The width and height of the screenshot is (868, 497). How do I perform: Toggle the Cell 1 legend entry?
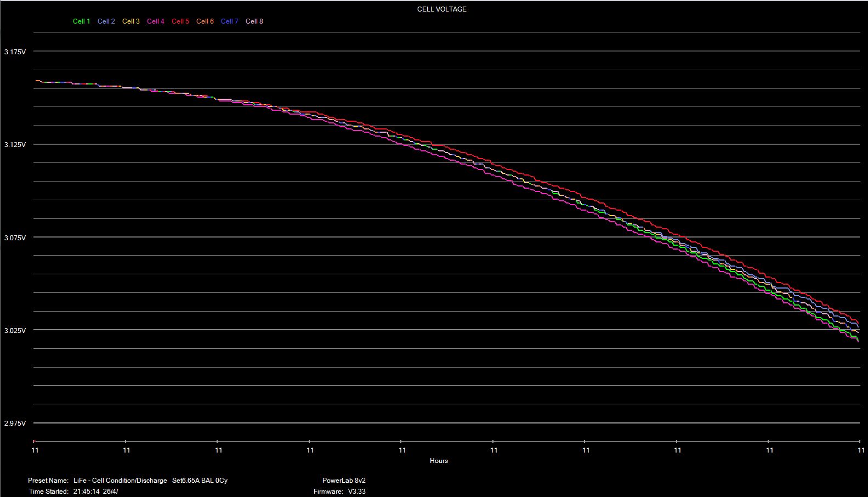[x=81, y=21]
